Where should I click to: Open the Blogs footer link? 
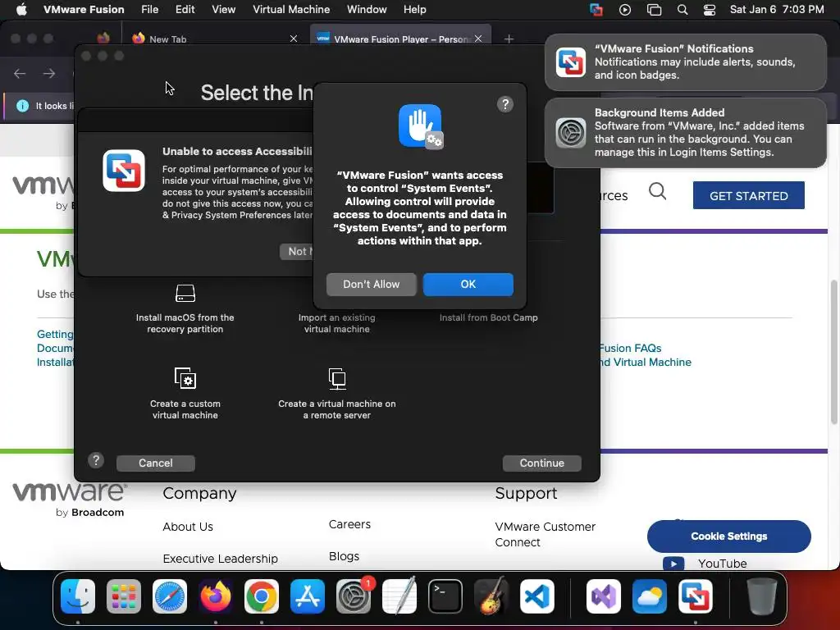[x=344, y=557]
